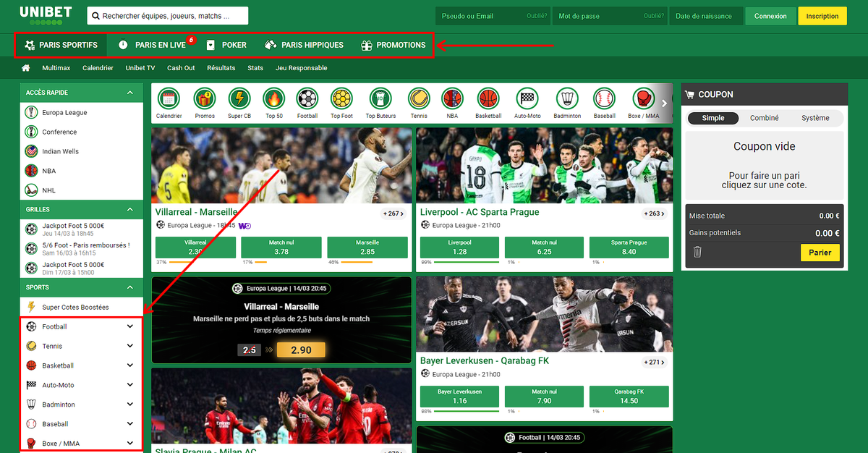
Task: Open the Top Buteurs jersey icon
Action: 380,98
